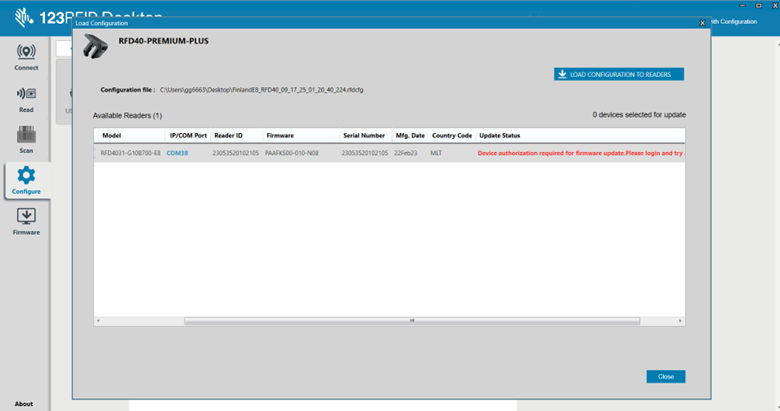The height and width of the screenshot is (411, 780).
Task: Click the Available Readers (1) label
Action: (127, 115)
